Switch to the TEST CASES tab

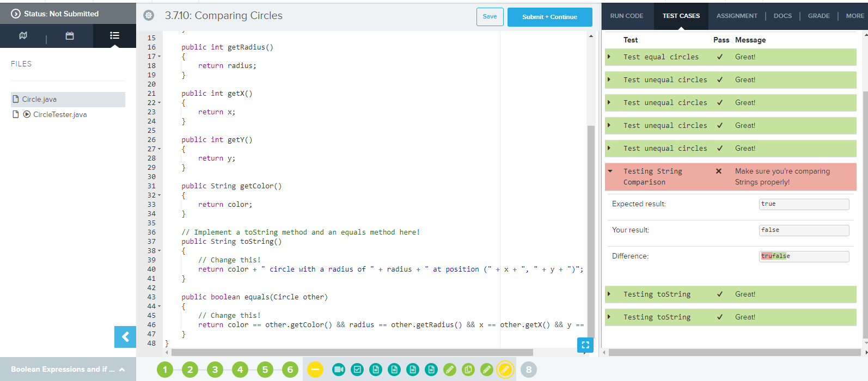(681, 16)
